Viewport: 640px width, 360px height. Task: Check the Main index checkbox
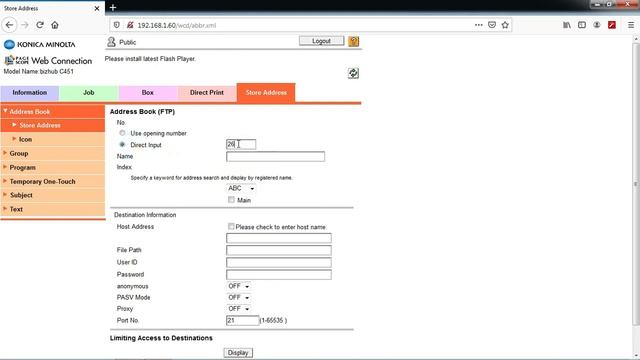(231, 200)
